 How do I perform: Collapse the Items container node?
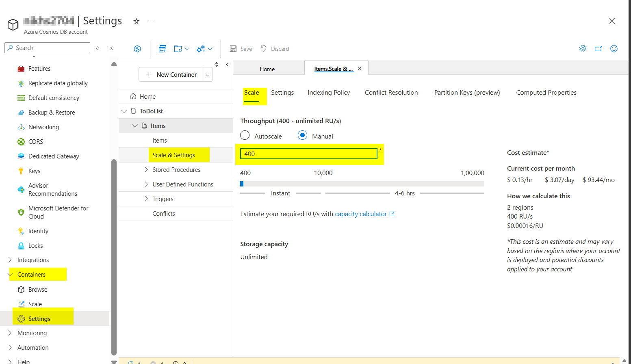point(135,126)
